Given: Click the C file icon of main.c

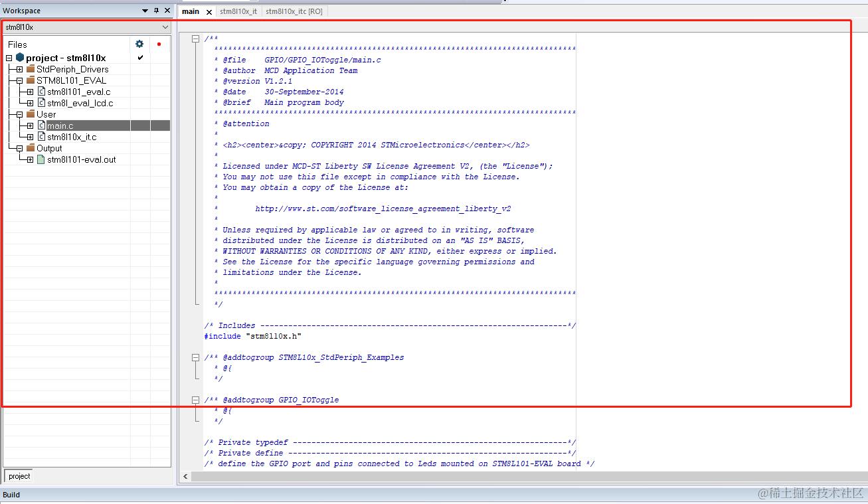Looking at the screenshot, I should 41,126.
